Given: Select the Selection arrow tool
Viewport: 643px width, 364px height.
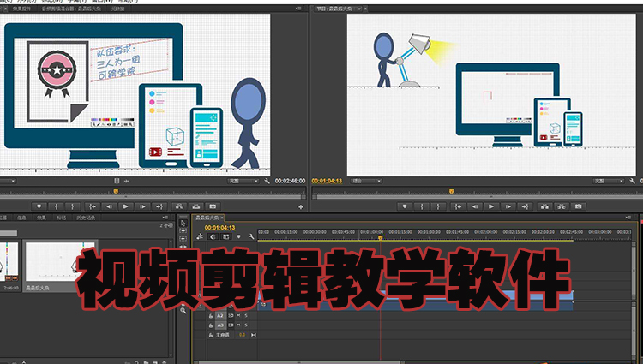Looking at the screenshot, I should pos(183,224).
